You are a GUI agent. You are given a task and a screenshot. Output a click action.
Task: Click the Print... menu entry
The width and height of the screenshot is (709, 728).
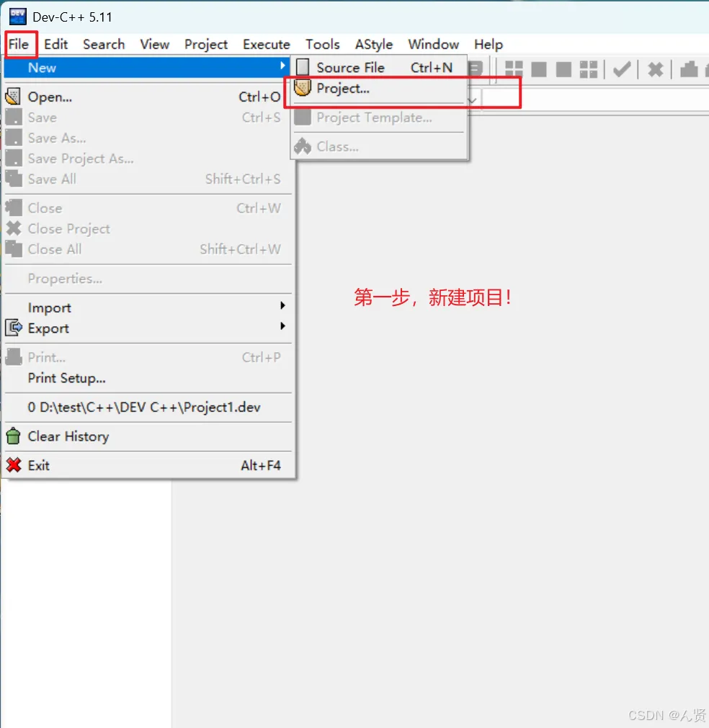(147, 357)
